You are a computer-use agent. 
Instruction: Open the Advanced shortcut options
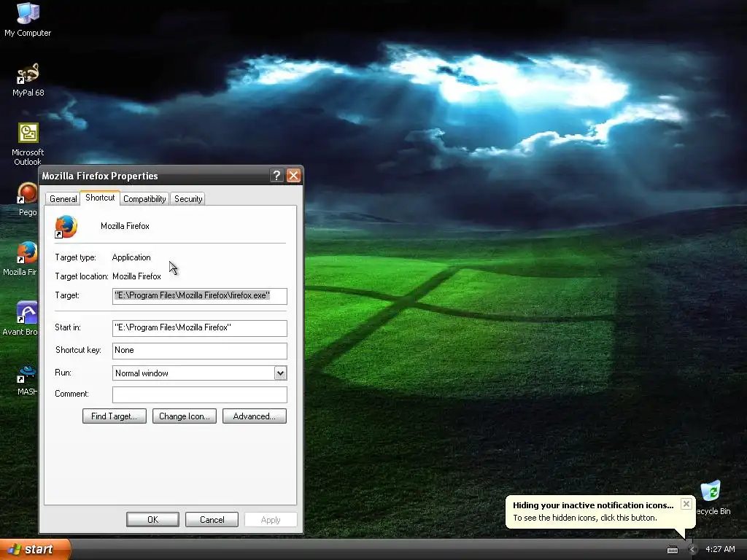coord(255,416)
